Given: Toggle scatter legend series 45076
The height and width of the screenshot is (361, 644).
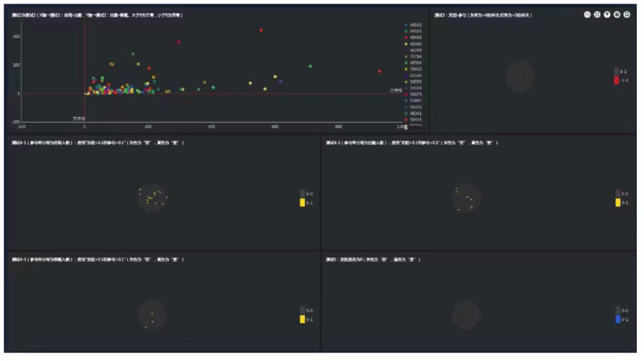Looking at the screenshot, I should tap(413, 107).
